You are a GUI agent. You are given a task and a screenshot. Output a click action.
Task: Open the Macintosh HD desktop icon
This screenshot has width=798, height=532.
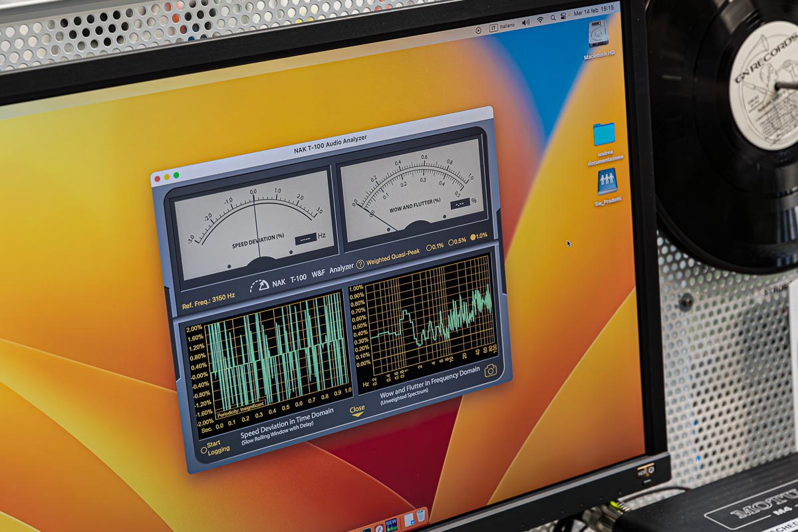[x=598, y=34]
